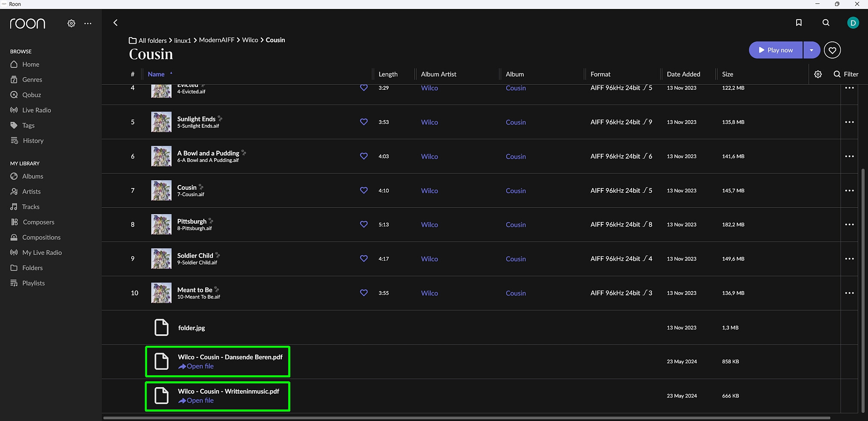
Task: Open more options for A Bowl and a Pudding
Action: pos(849,156)
